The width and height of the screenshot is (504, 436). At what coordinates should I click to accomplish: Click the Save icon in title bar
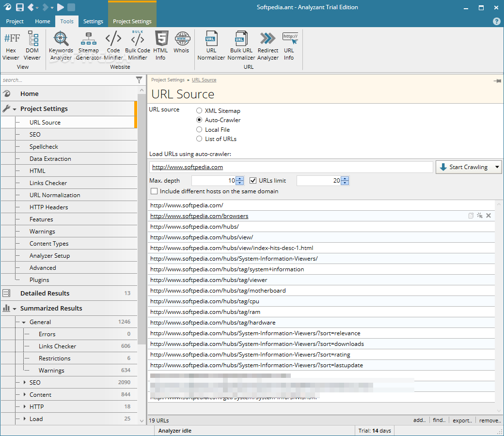point(20,7)
